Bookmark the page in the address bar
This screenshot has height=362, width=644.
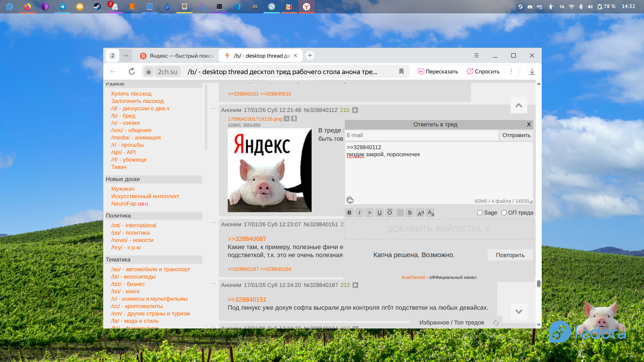point(401,71)
